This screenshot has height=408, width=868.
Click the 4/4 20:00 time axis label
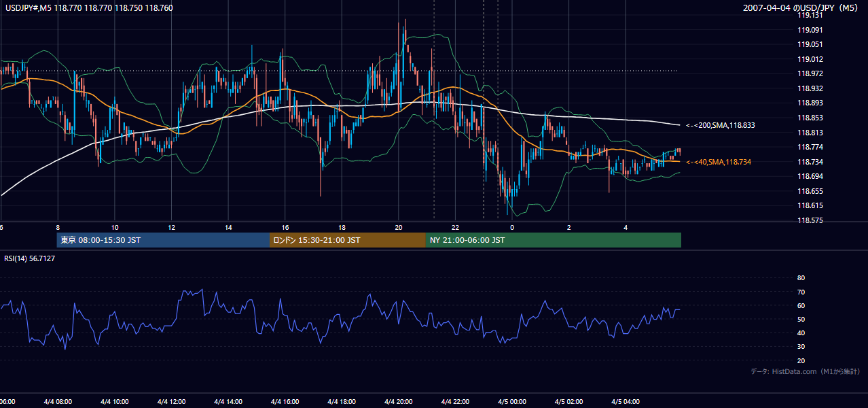coord(399,402)
